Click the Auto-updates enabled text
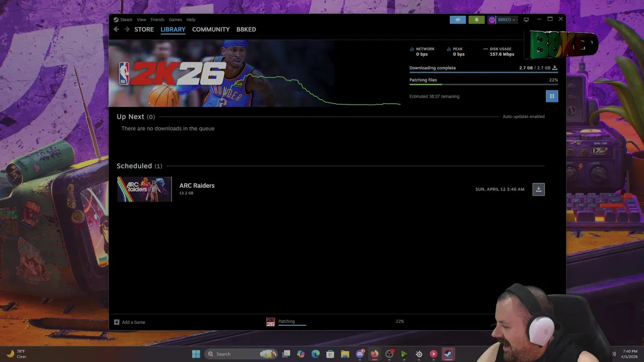The width and height of the screenshot is (644, 362). coord(523,117)
